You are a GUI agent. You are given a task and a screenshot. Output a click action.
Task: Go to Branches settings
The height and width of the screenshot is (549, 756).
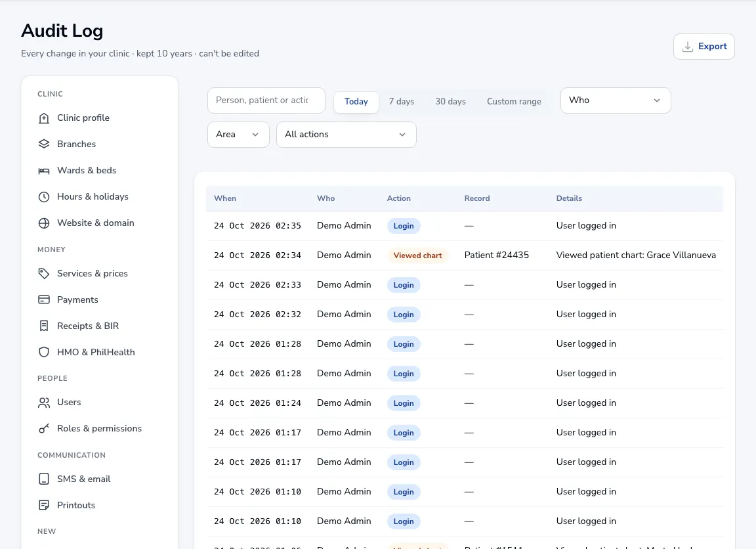click(76, 144)
